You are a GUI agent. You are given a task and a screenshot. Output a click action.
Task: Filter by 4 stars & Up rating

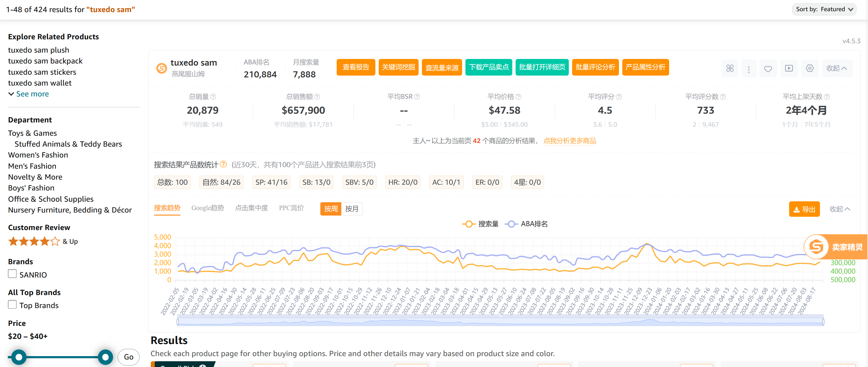click(x=43, y=241)
